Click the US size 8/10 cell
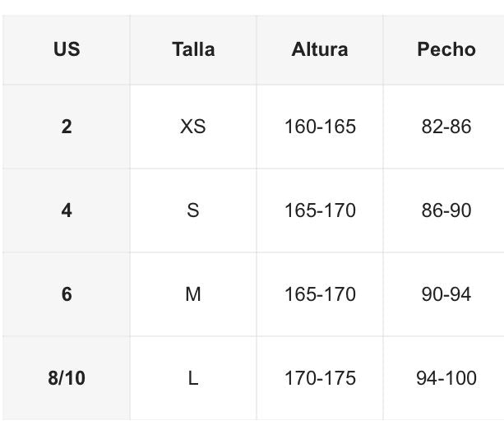 pyautogui.click(x=67, y=378)
